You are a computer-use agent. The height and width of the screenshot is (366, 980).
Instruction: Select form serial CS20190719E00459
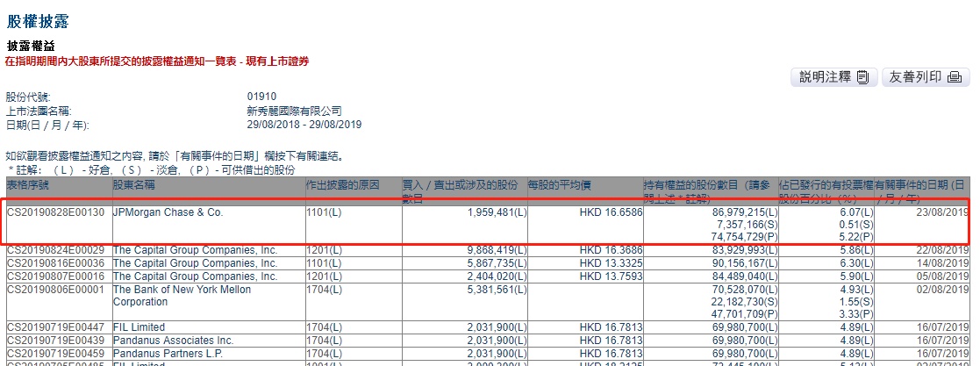[55, 354]
